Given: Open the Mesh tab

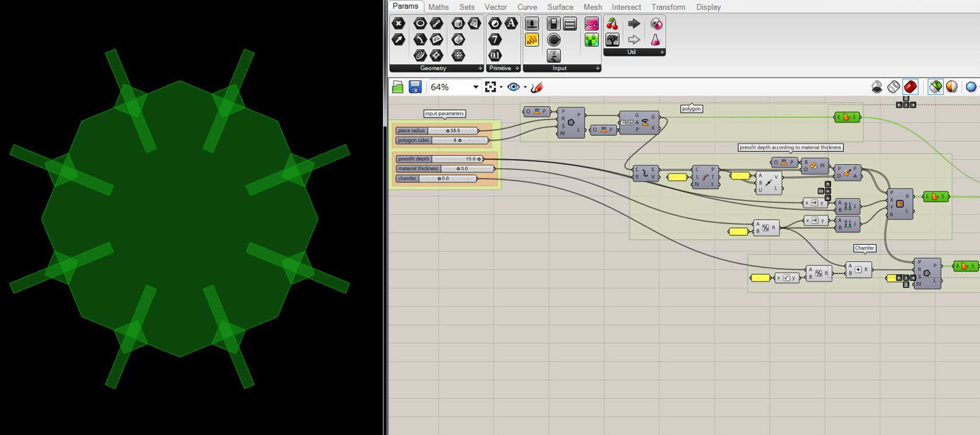Looking at the screenshot, I should (592, 7).
